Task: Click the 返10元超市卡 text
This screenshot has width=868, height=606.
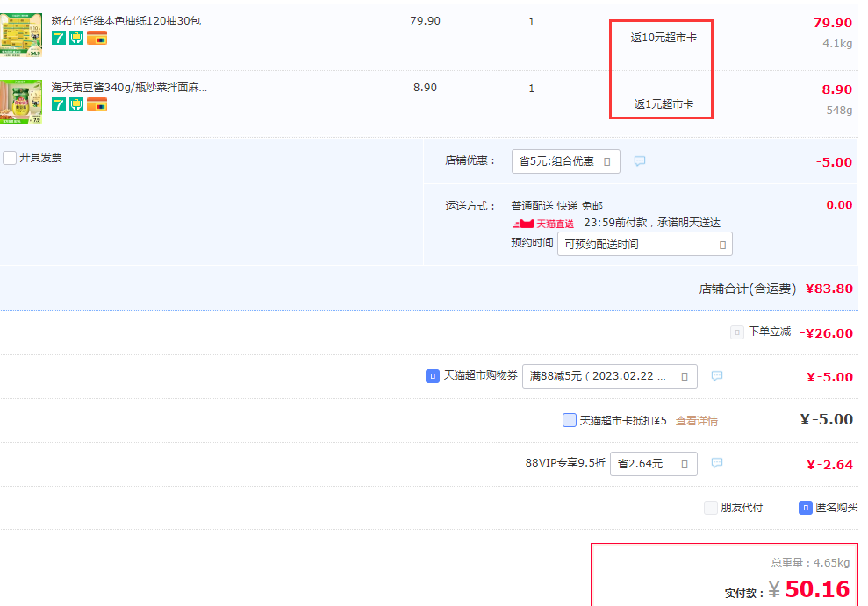Action: tap(664, 38)
